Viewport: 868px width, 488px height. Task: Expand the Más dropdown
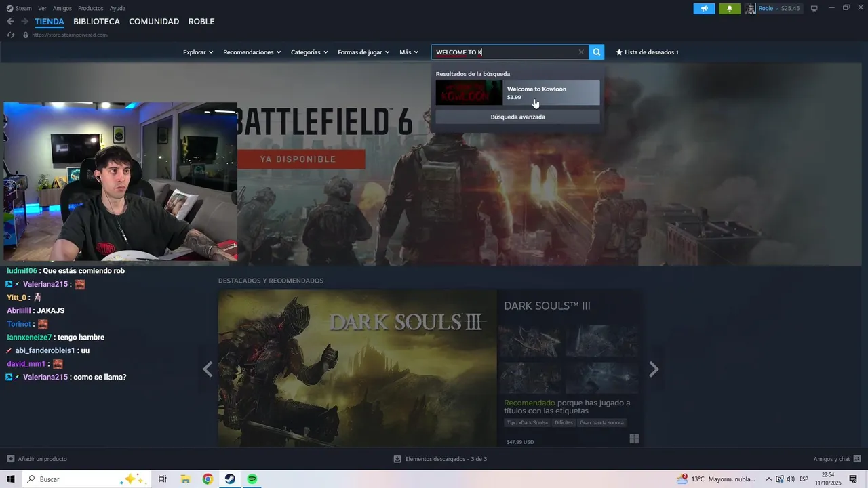coord(409,52)
